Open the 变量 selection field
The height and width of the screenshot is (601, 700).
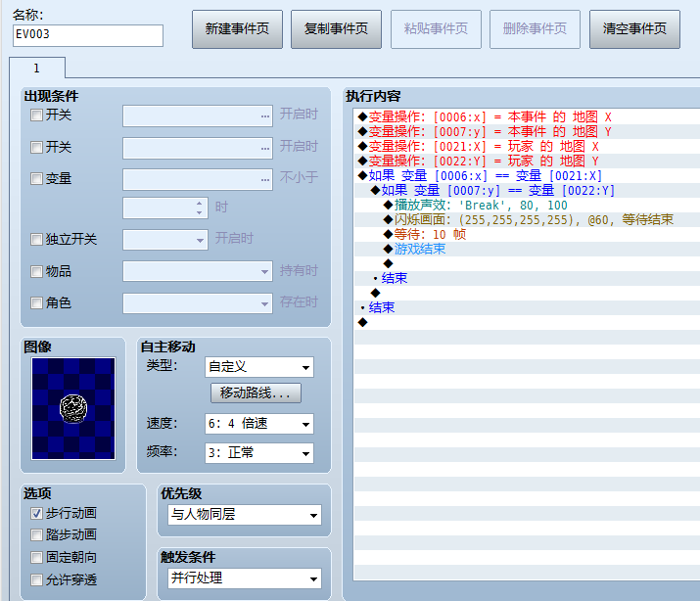(198, 179)
